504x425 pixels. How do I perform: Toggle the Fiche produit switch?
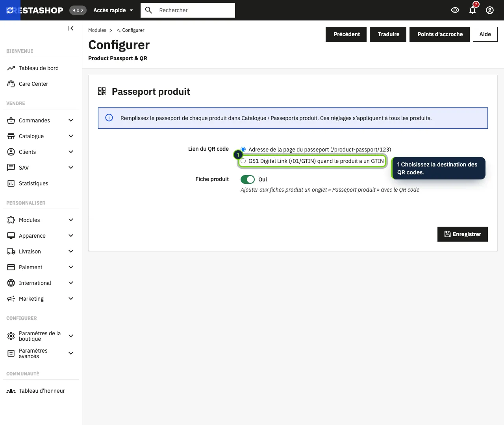248,179
